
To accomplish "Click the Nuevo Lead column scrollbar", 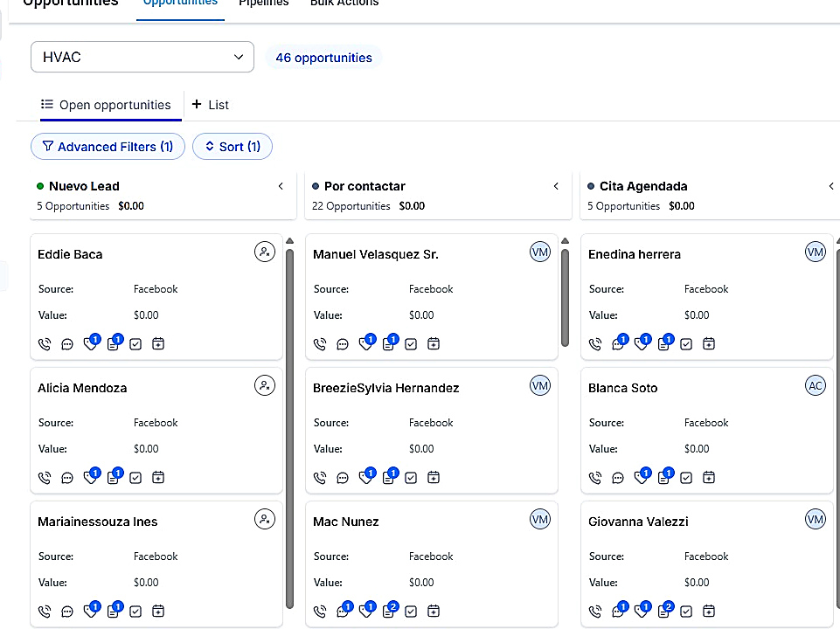I will [290, 428].
